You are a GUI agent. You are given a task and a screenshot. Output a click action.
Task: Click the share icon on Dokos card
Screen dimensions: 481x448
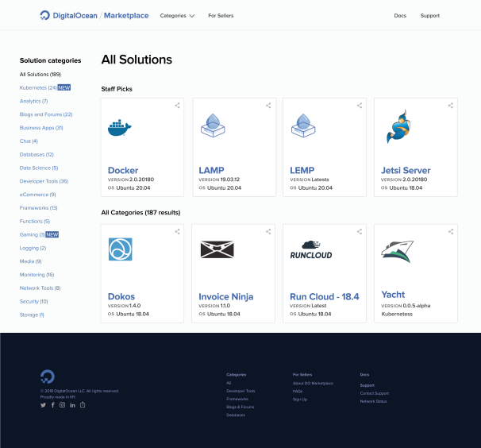click(178, 231)
